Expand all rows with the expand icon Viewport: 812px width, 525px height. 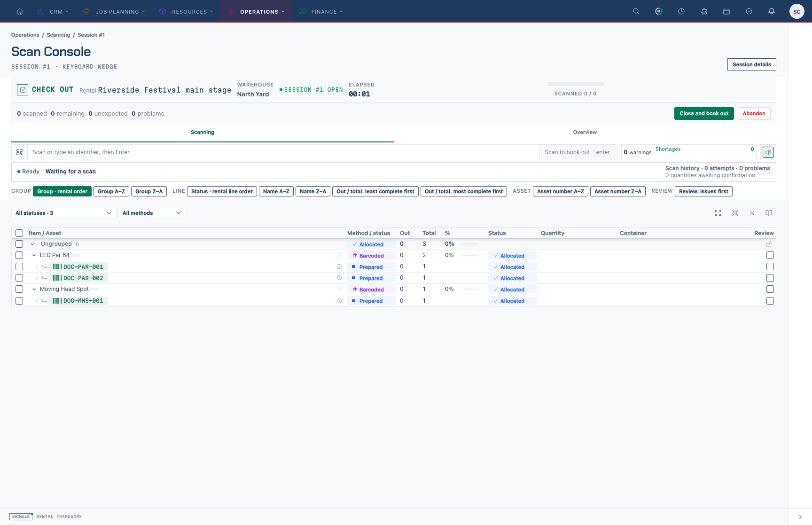coord(718,213)
